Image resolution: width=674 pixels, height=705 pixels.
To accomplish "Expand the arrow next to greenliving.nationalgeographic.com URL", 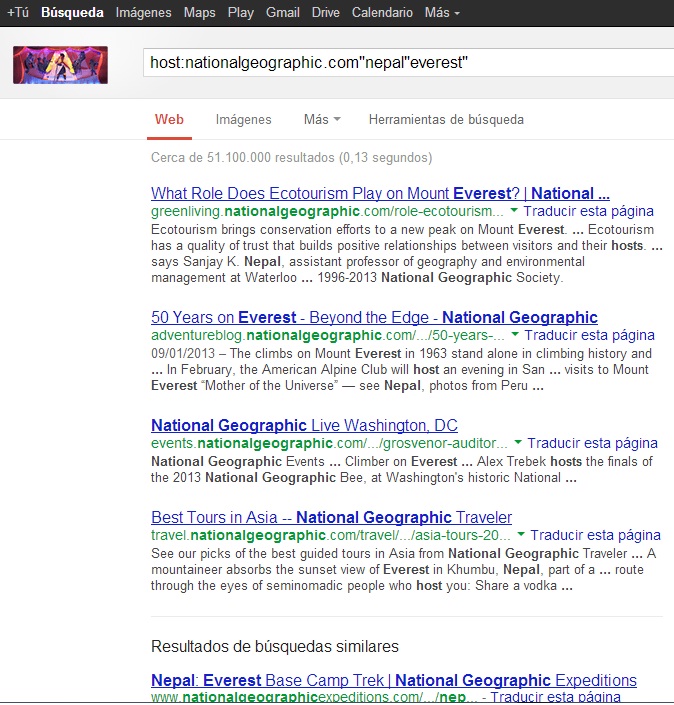I will click(514, 210).
